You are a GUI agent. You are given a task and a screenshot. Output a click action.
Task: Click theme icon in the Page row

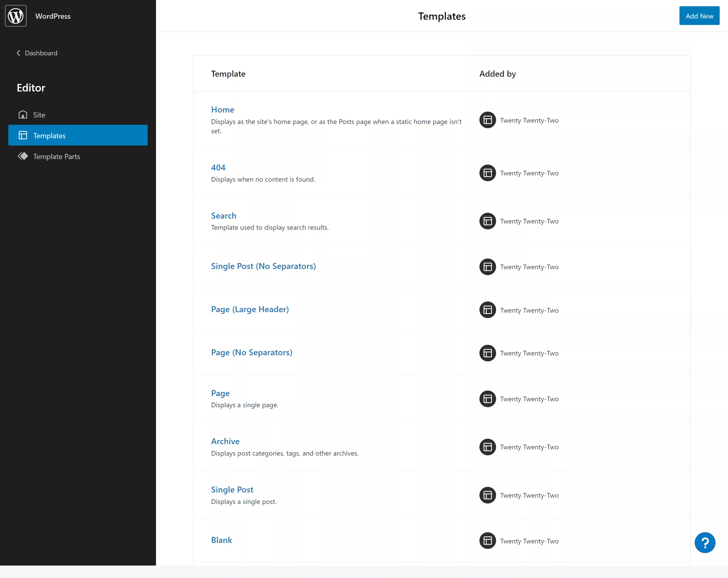pos(487,399)
